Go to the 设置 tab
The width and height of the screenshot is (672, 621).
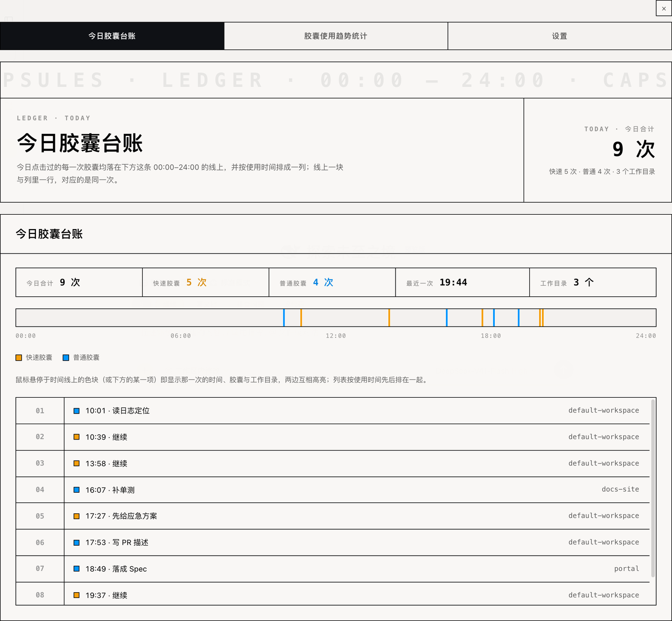(560, 36)
